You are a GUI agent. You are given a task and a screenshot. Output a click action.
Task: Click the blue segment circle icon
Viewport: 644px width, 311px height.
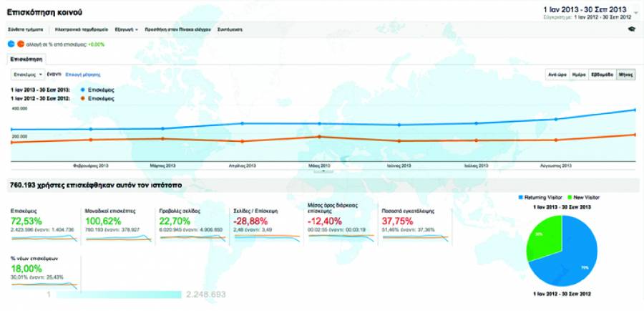pos(11,44)
